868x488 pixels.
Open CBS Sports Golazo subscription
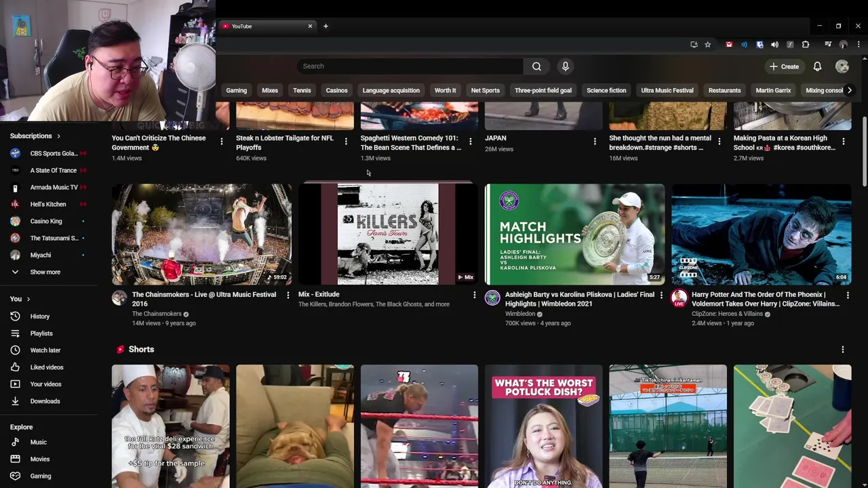[x=47, y=153]
